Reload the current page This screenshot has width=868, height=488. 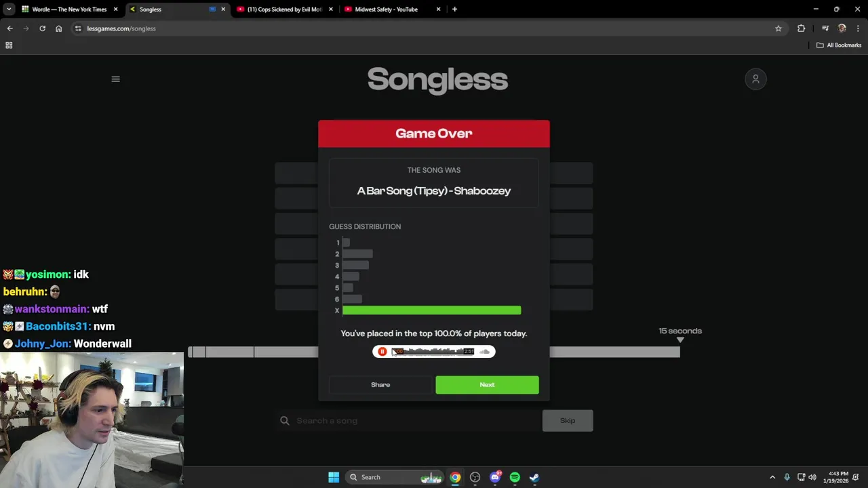pos(42,28)
